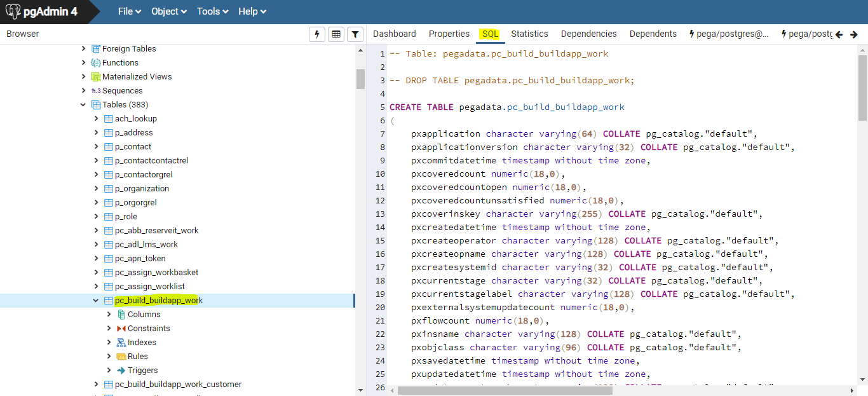Open the Query Tool lightning icon

[x=317, y=34]
